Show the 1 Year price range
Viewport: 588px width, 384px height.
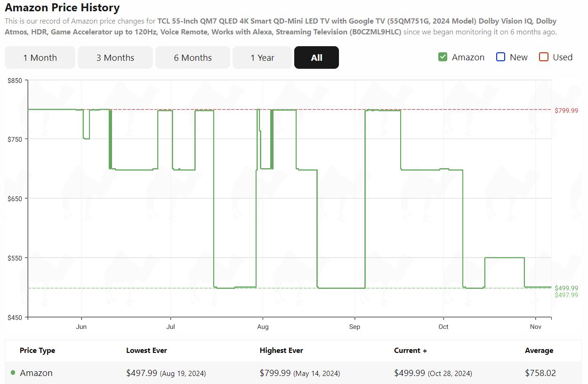[262, 57]
